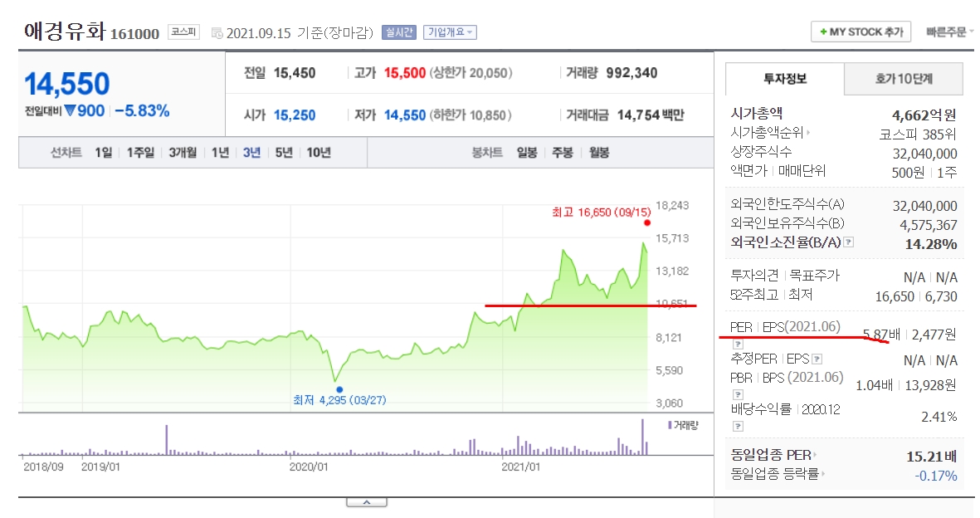Select the 월봉 candlestick chart
980x518 pixels.
(599, 153)
